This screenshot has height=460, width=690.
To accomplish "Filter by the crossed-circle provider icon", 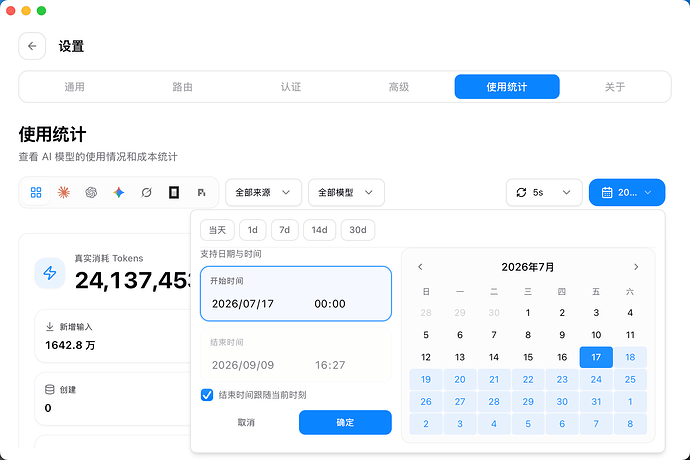I will pyautogui.click(x=147, y=192).
